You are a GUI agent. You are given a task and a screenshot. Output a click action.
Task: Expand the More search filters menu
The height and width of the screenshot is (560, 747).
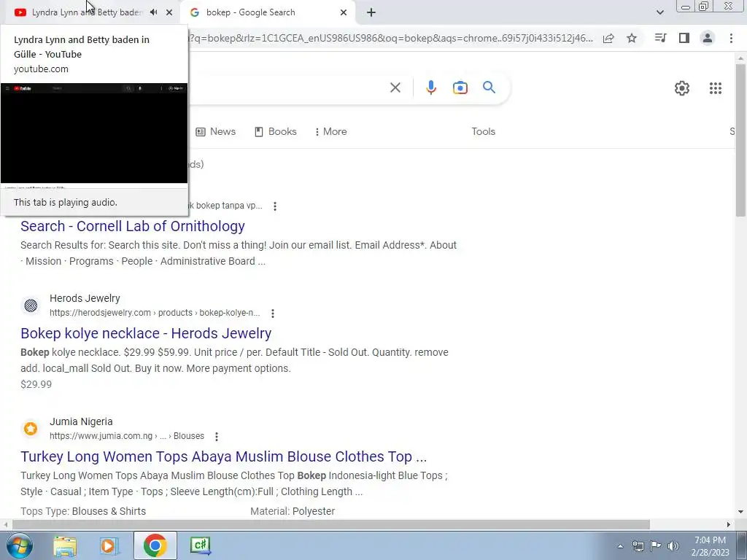[330, 131]
